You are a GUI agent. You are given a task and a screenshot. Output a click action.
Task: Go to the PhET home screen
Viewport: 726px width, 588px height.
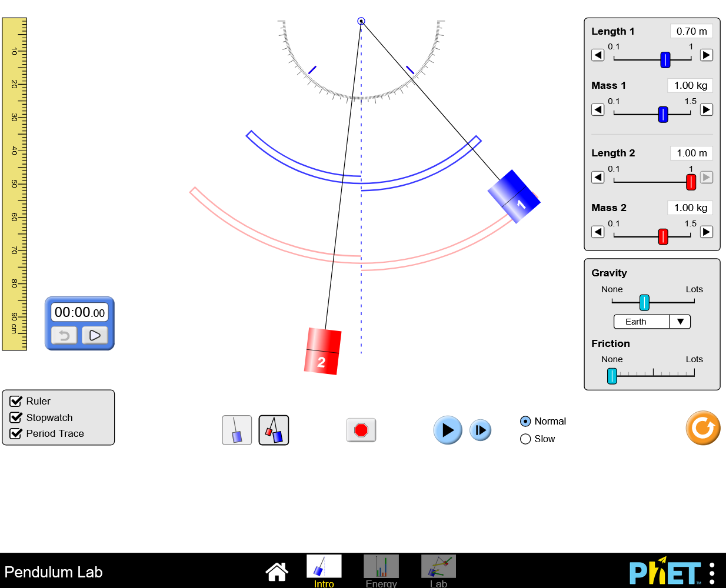pos(277,571)
